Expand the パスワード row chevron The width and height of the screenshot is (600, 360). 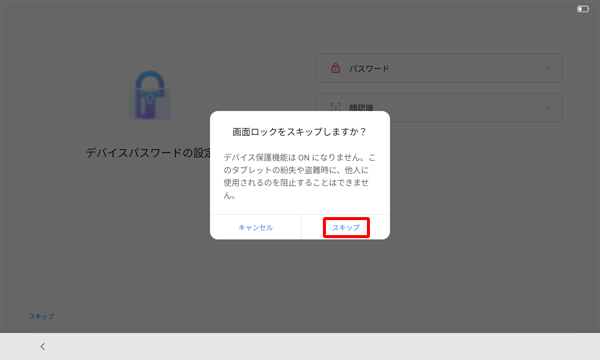tap(548, 68)
